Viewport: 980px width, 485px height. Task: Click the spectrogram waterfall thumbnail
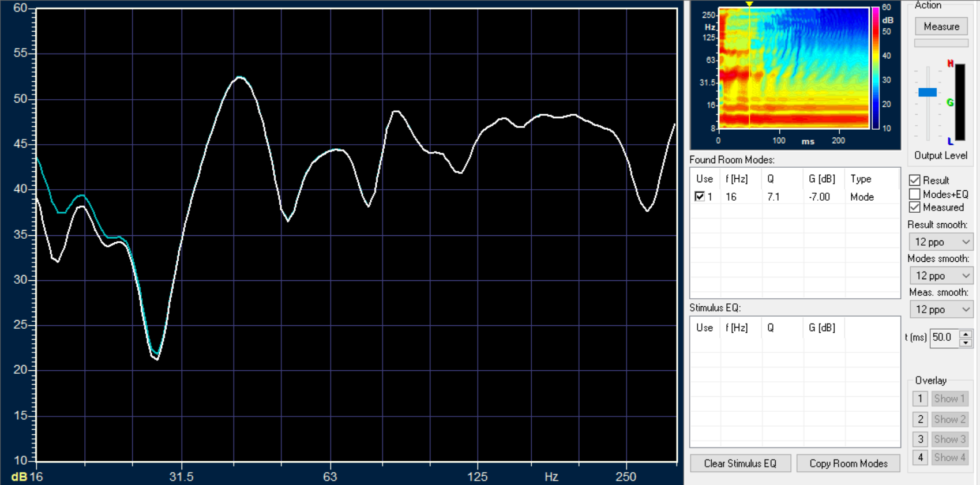pyautogui.click(x=794, y=67)
